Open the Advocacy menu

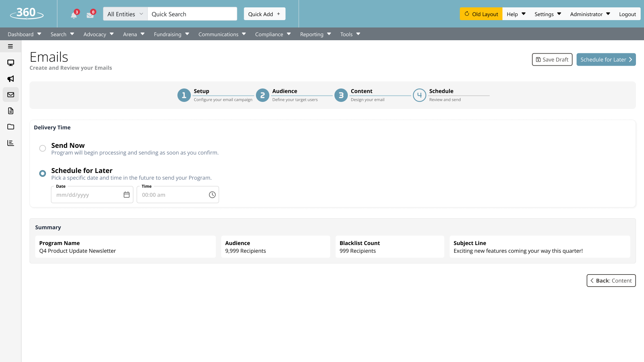tap(99, 34)
